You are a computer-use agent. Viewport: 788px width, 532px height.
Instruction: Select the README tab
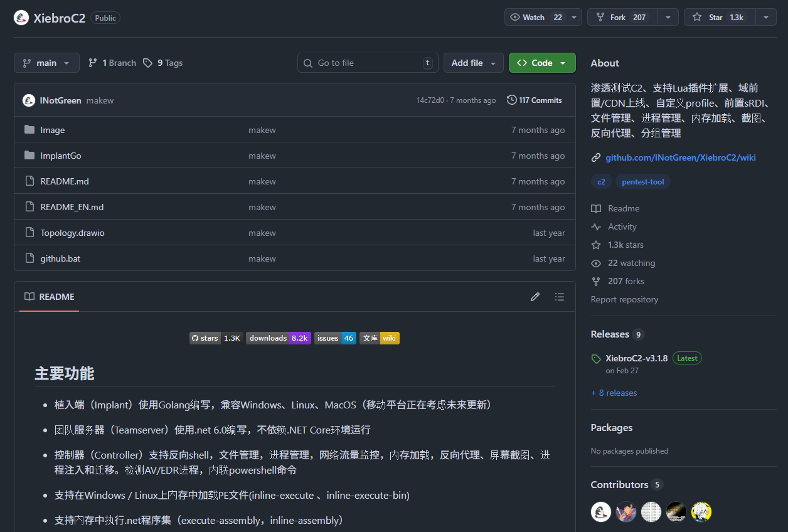[50, 297]
